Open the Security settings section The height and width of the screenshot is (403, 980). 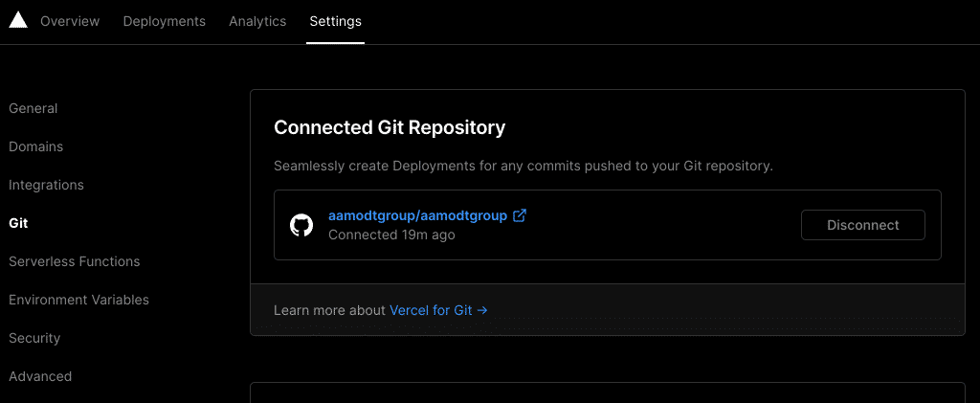34,338
